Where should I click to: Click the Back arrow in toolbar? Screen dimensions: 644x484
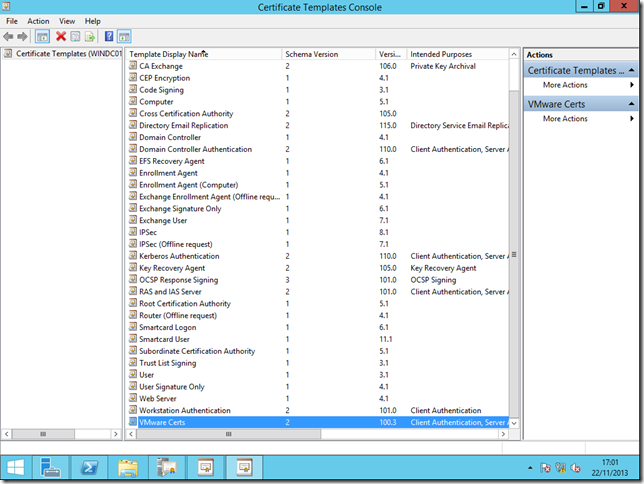coord(9,36)
